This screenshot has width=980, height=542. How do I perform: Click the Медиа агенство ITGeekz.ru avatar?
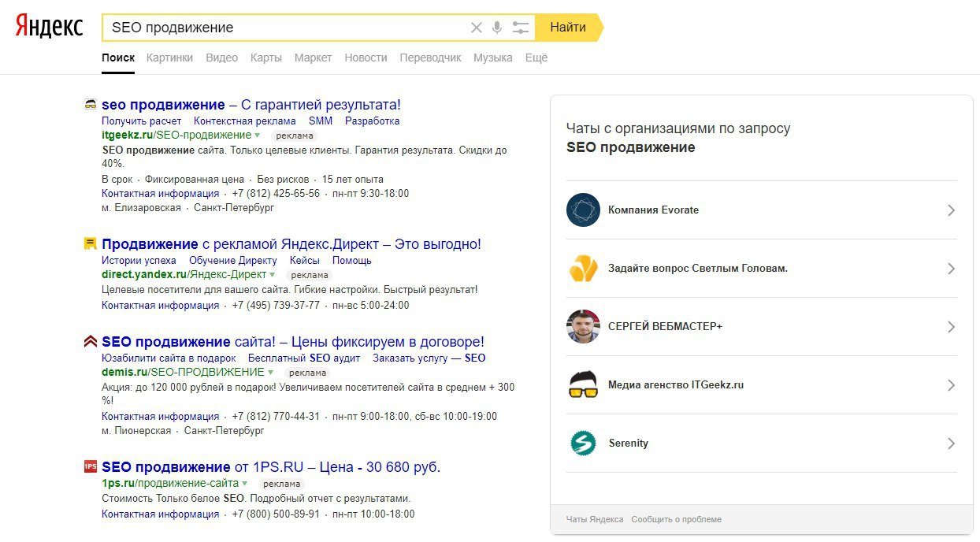click(583, 385)
